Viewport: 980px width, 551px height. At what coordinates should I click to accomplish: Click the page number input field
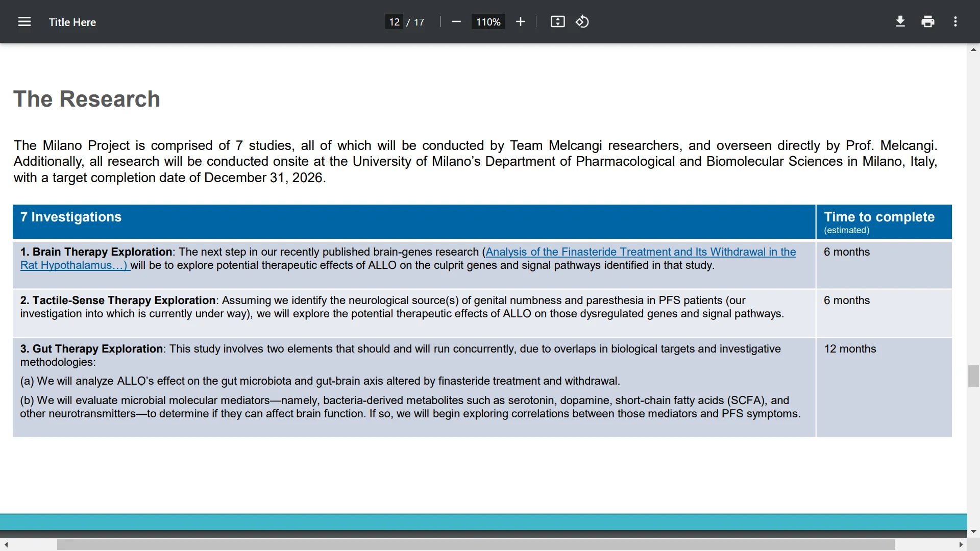tap(394, 22)
